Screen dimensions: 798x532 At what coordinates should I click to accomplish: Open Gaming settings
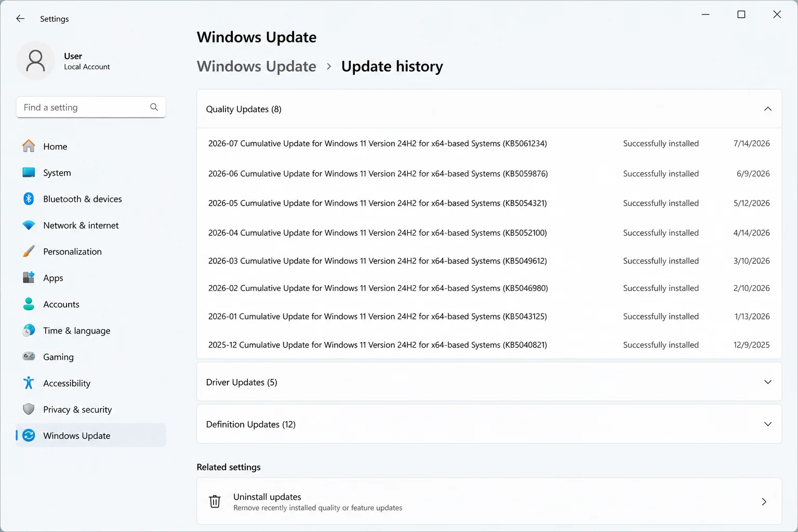pyautogui.click(x=91, y=357)
